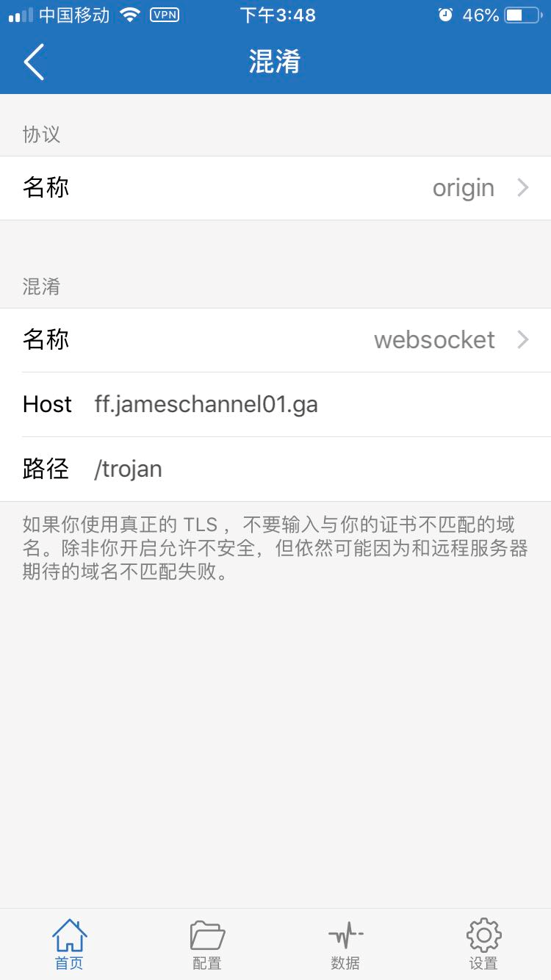
Task: Expand the websocket obfuscation chevron
Action: pos(523,339)
